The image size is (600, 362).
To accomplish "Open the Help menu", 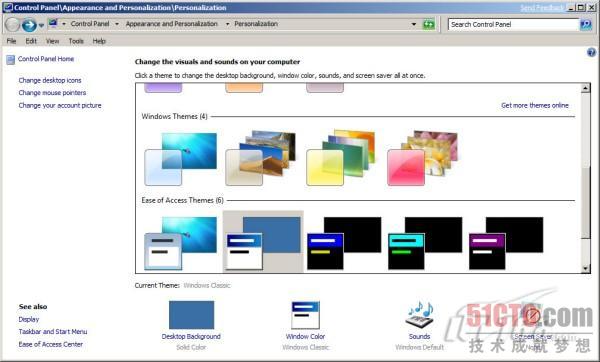I will pyautogui.click(x=99, y=41).
